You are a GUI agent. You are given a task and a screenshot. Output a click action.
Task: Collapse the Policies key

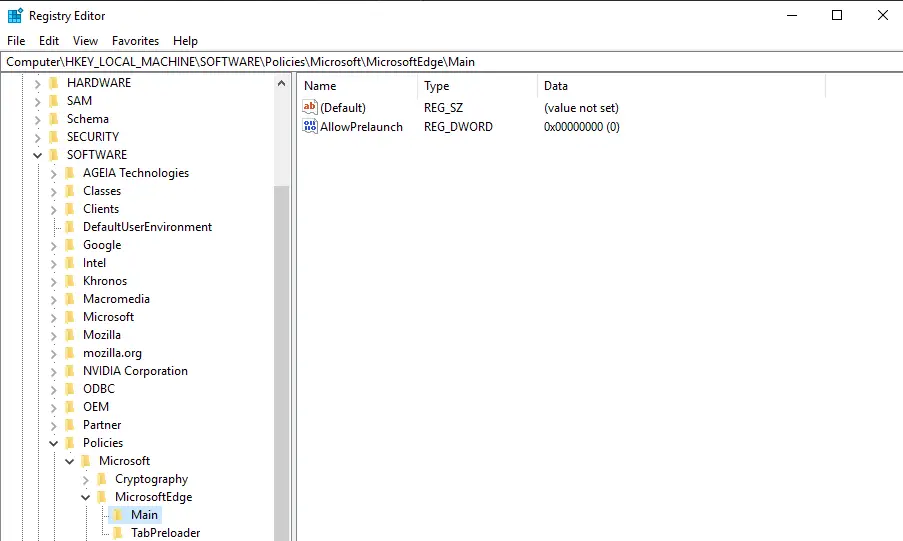[x=54, y=443]
